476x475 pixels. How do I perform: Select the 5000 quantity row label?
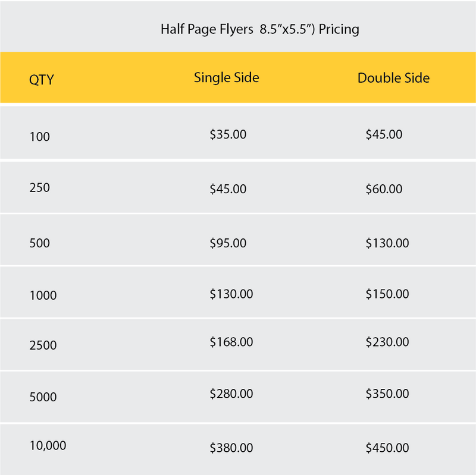click(43, 397)
